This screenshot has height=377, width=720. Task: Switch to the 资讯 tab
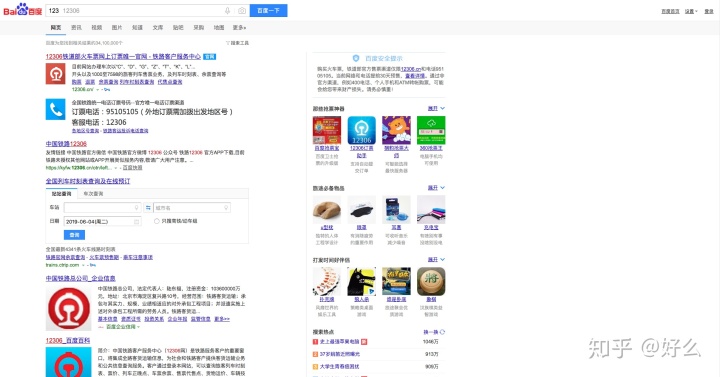pyautogui.click(x=76, y=28)
